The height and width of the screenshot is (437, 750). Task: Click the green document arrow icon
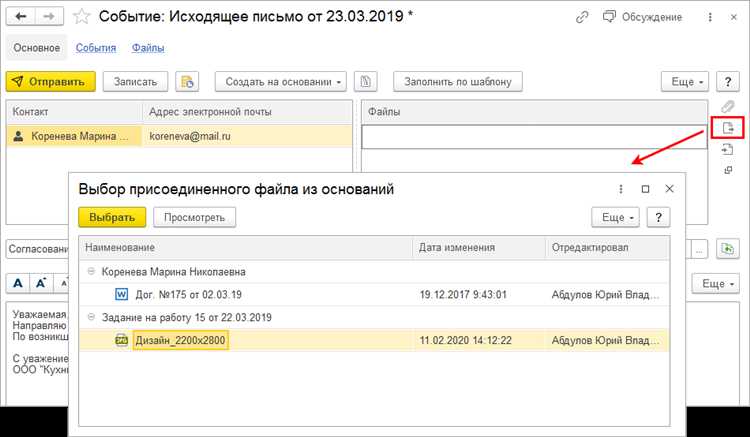[728, 249]
